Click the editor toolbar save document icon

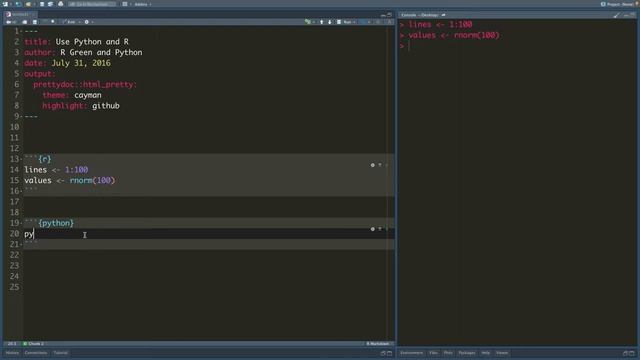coord(34,22)
